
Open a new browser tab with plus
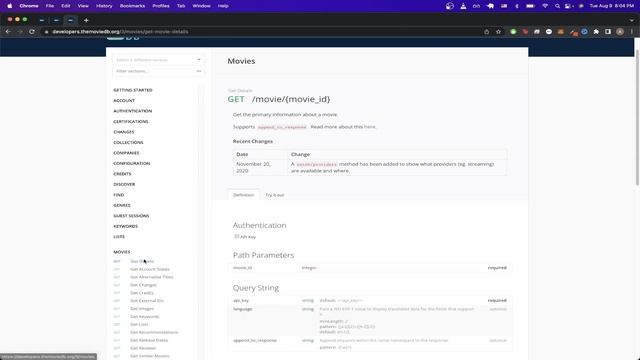[86, 20]
